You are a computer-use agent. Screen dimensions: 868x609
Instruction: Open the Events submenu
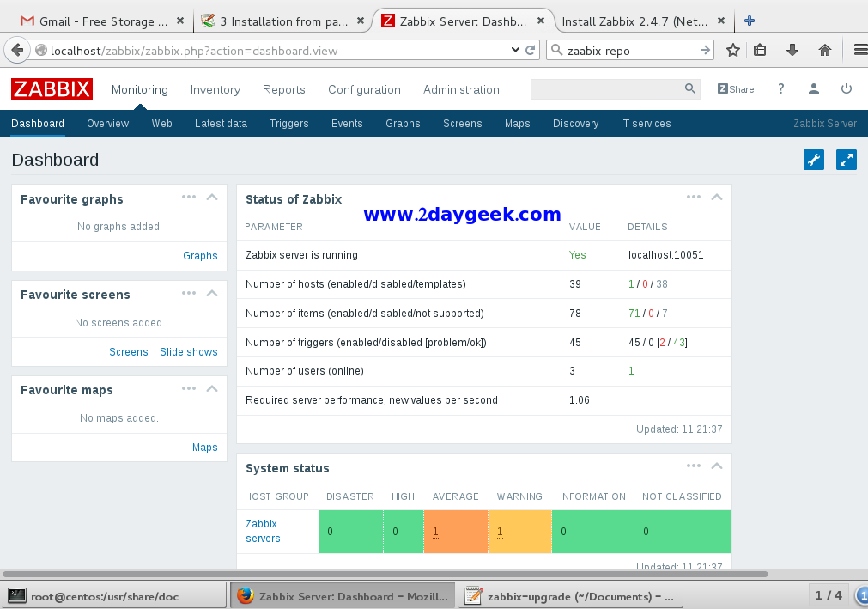(347, 124)
